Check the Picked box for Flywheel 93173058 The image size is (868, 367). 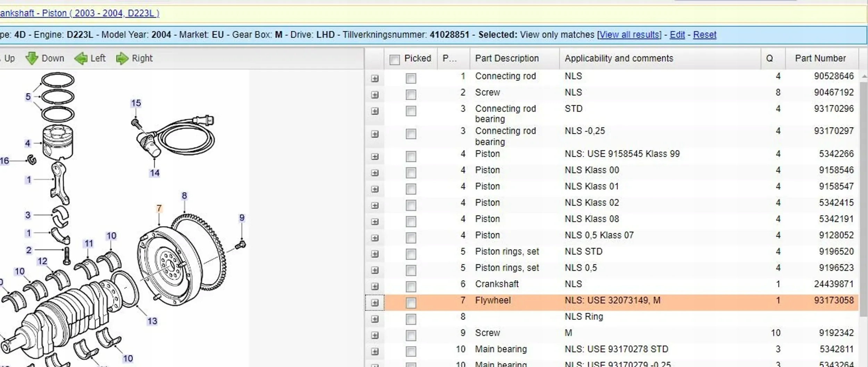tap(411, 302)
